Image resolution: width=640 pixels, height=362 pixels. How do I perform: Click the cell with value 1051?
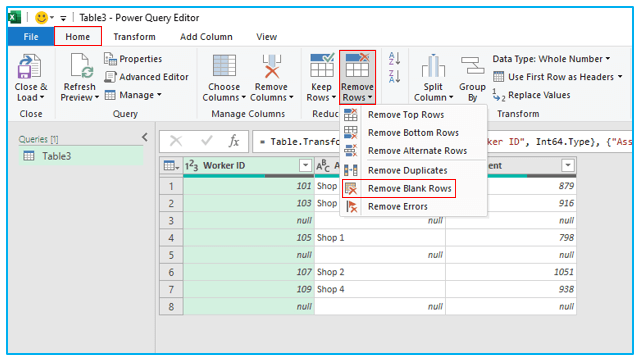(x=511, y=272)
